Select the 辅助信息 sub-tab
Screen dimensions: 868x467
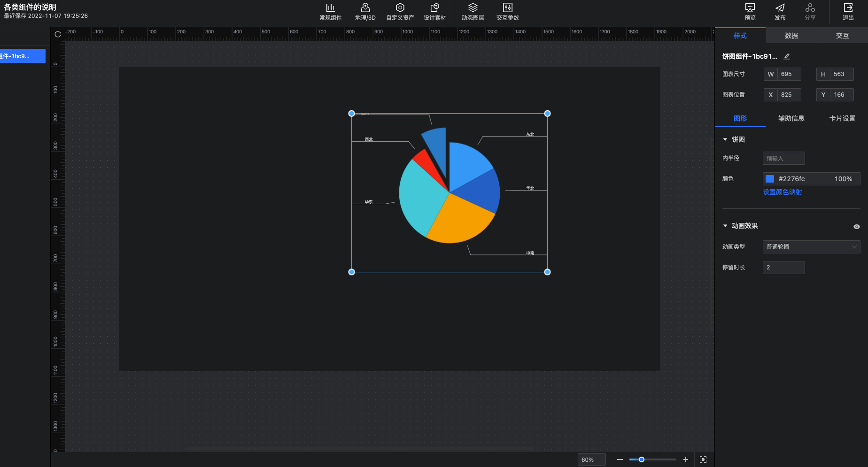pos(791,118)
